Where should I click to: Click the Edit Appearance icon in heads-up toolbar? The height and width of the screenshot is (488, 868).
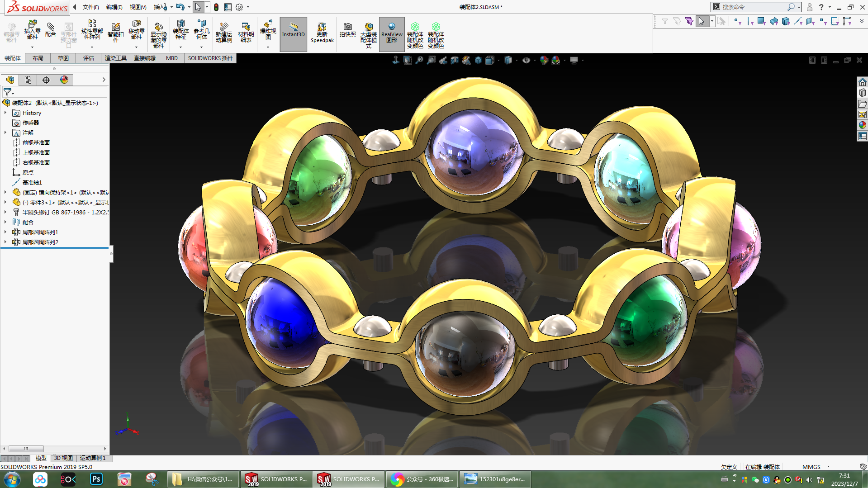point(544,60)
